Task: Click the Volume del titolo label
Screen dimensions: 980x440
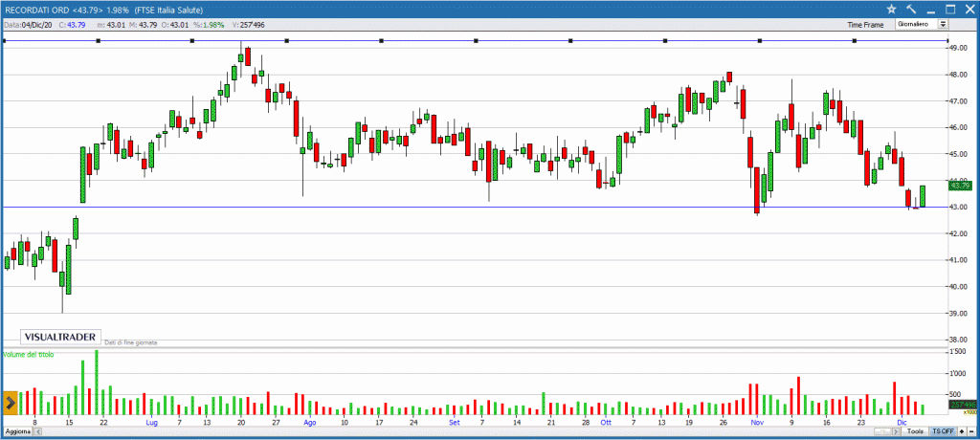Action: click(29, 354)
